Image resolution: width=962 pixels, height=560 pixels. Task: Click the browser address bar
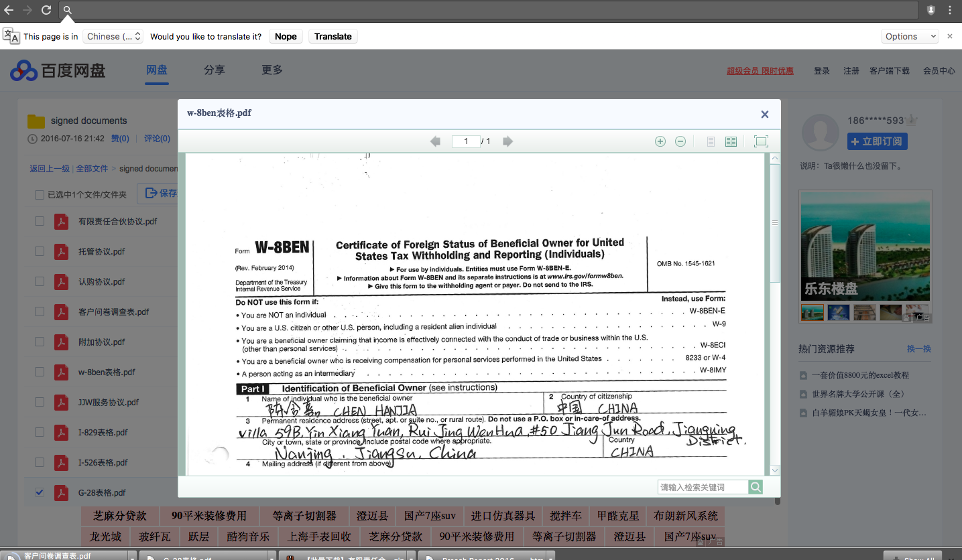(489, 10)
